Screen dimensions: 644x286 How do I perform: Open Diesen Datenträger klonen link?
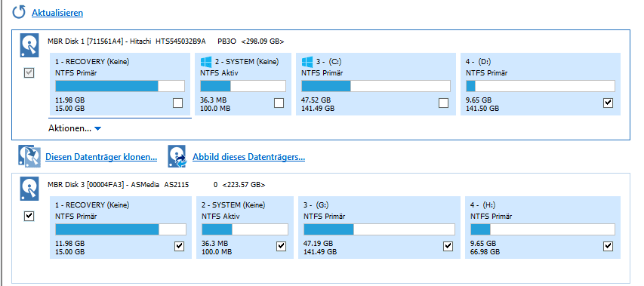[x=101, y=157]
